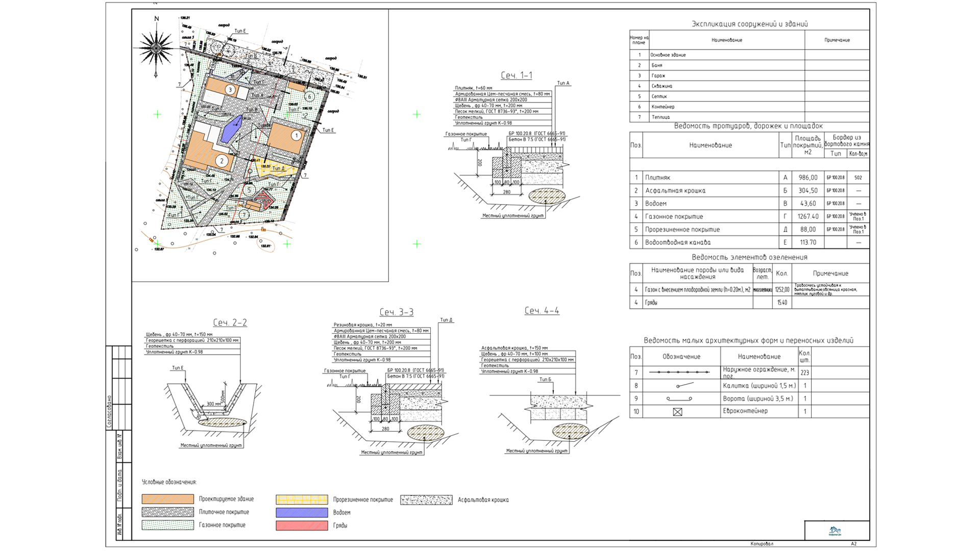Click the fence line symbol in row 7
The image size is (980, 551).
[x=679, y=372]
